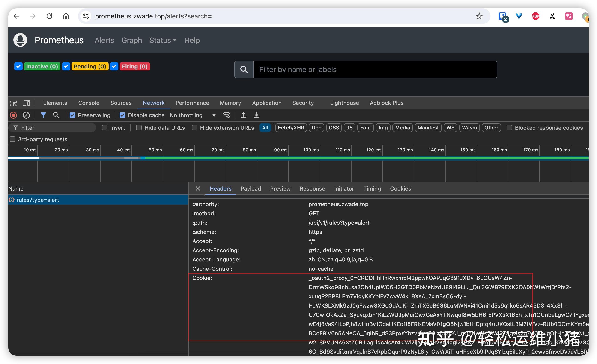This screenshot has height=364, width=597.
Task: Click the import HAR upload icon
Action: click(244, 115)
